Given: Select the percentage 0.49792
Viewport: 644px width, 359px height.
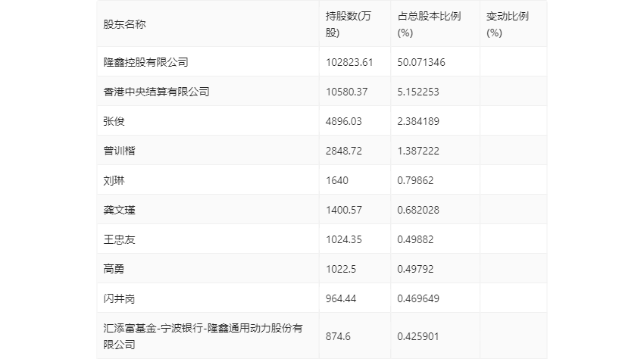Looking at the screenshot, I should click(415, 269).
